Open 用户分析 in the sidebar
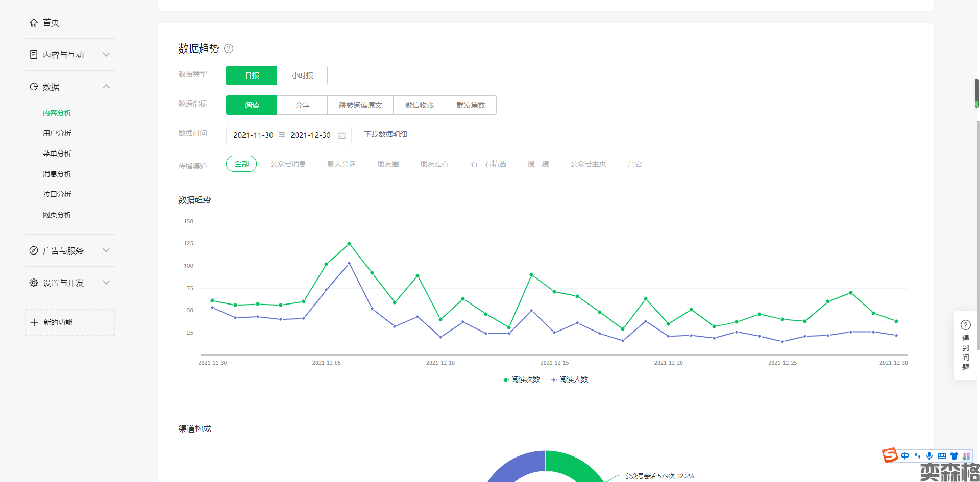Screen dimensions: 980x482 click(57, 133)
